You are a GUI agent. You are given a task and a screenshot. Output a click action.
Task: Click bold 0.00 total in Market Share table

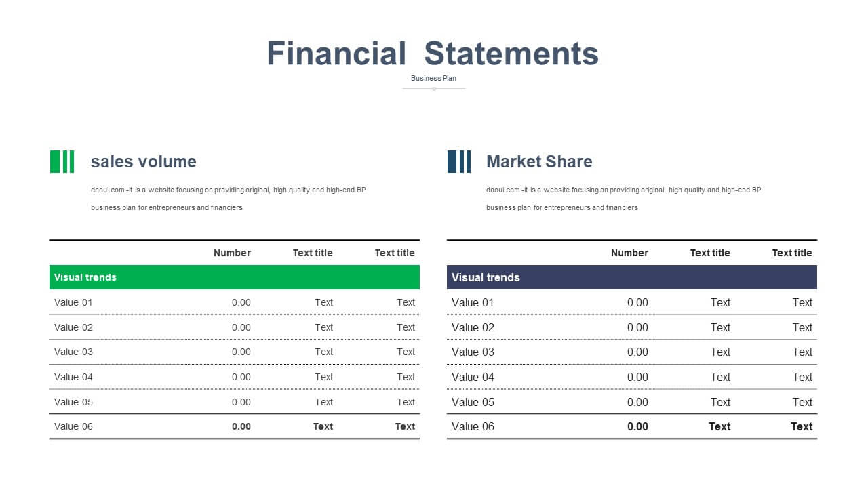(637, 426)
